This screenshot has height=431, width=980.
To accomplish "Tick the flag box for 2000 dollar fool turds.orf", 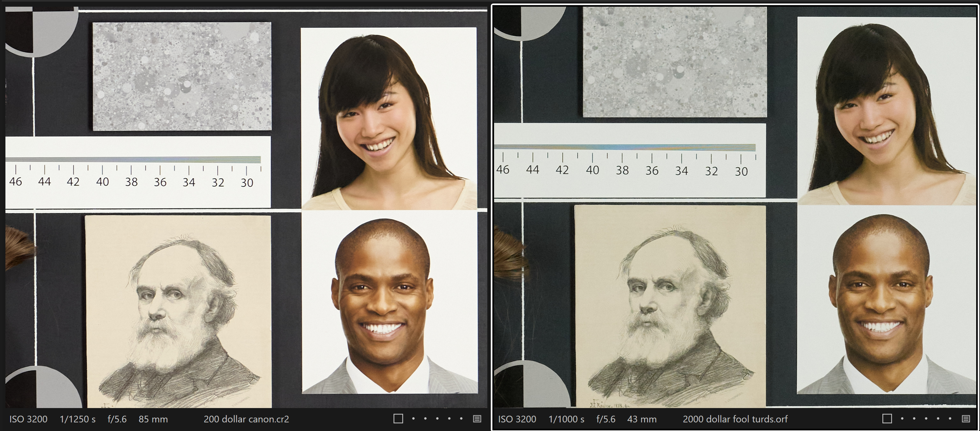I will (887, 419).
